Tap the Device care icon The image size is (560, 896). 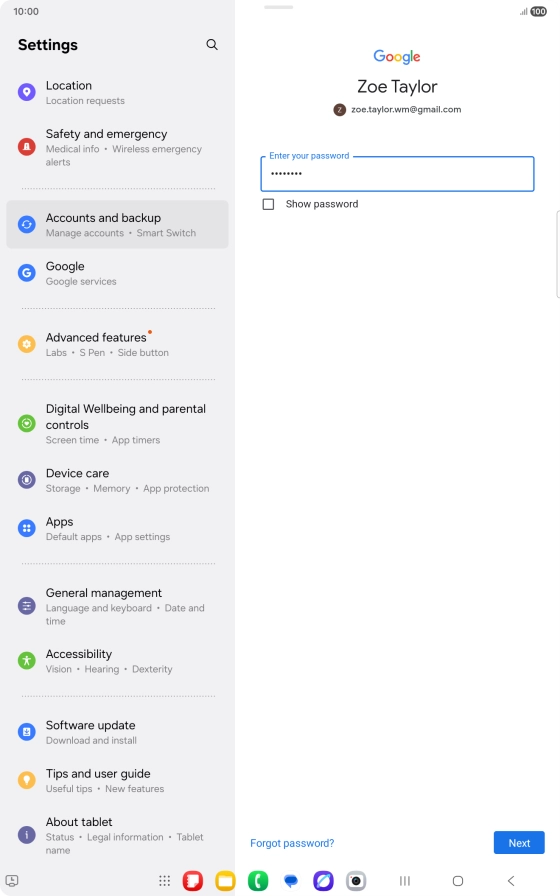27,480
